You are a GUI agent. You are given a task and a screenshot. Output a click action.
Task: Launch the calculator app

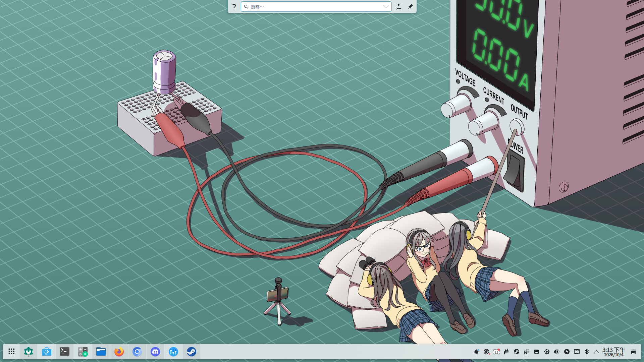coord(83,352)
